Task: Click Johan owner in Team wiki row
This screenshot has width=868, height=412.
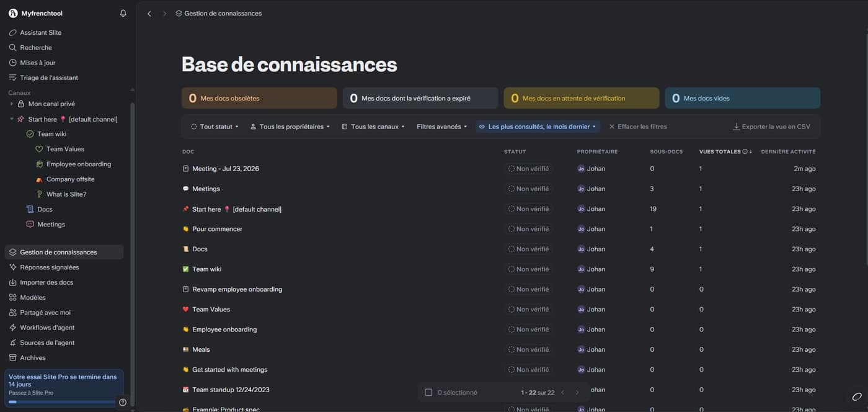Action: pos(591,269)
